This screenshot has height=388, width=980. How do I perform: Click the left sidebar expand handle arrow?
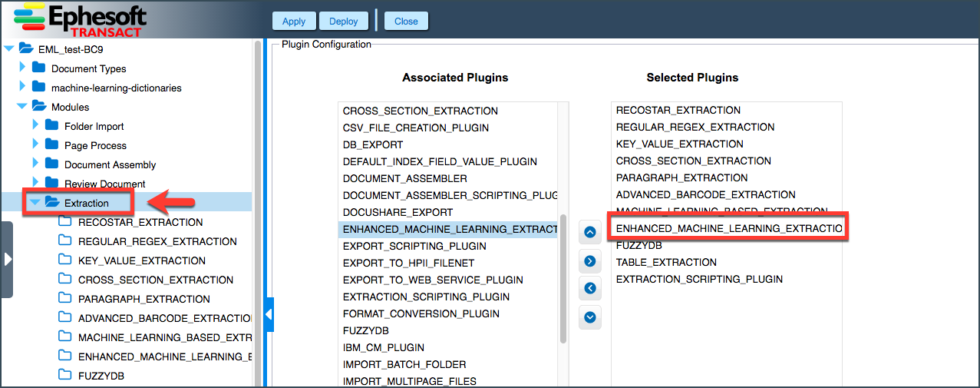[7, 260]
